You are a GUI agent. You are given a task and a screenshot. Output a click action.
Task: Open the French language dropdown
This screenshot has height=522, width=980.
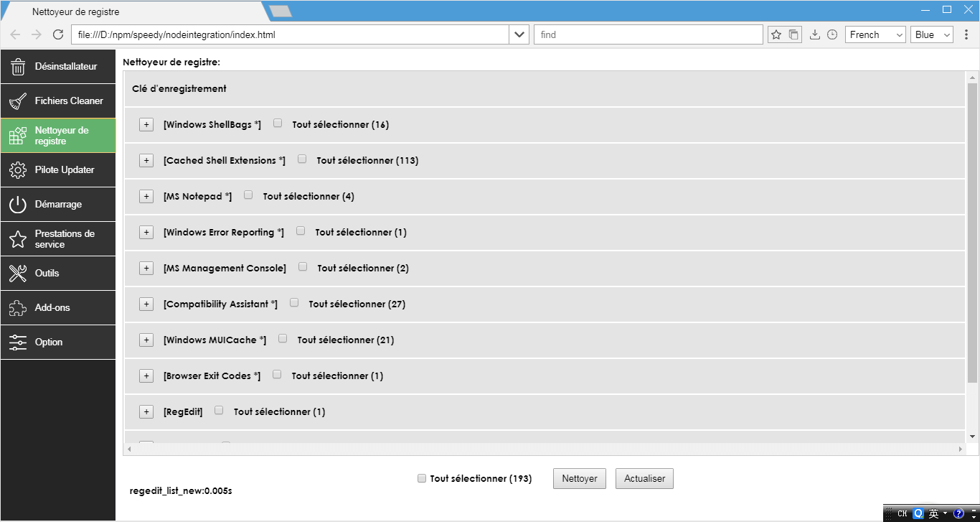[x=876, y=34]
